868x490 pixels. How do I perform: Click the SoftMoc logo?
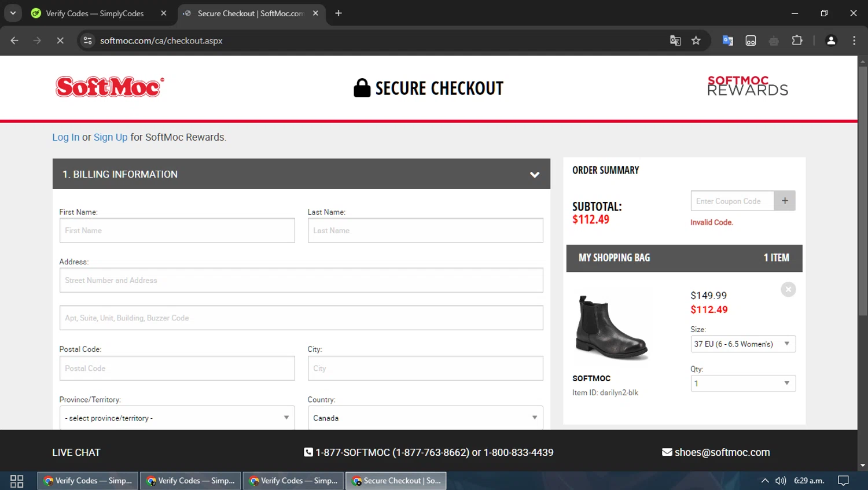[110, 87]
